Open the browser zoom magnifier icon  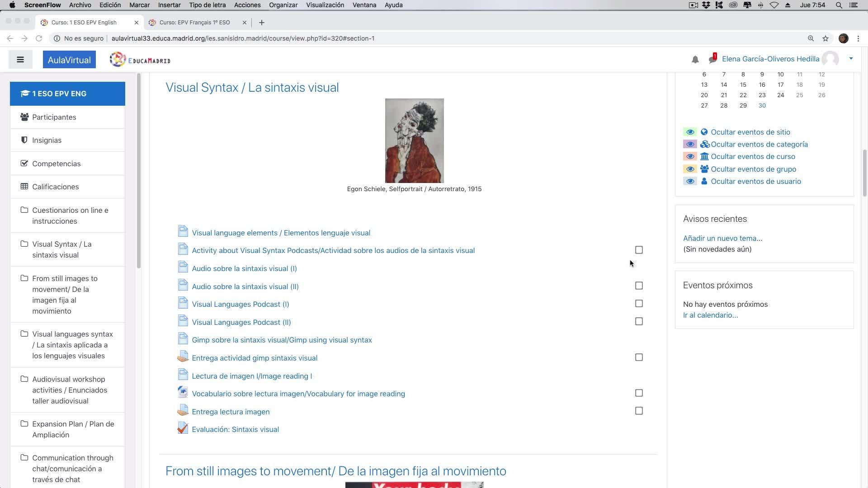[811, 38]
